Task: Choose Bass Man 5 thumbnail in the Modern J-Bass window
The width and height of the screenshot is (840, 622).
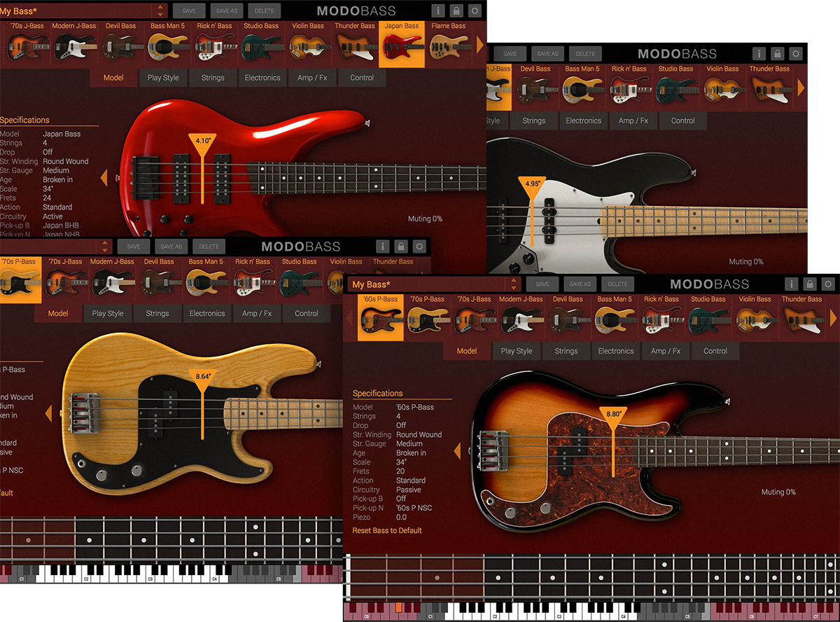Action: click(582, 87)
